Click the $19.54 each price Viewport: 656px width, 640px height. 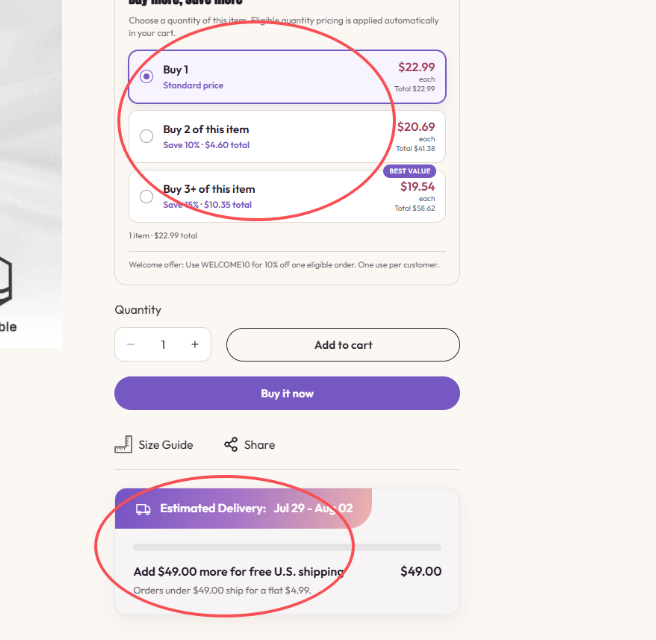point(418,187)
